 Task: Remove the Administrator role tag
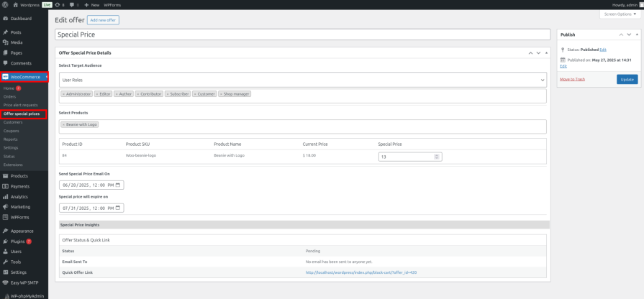tap(63, 93)
